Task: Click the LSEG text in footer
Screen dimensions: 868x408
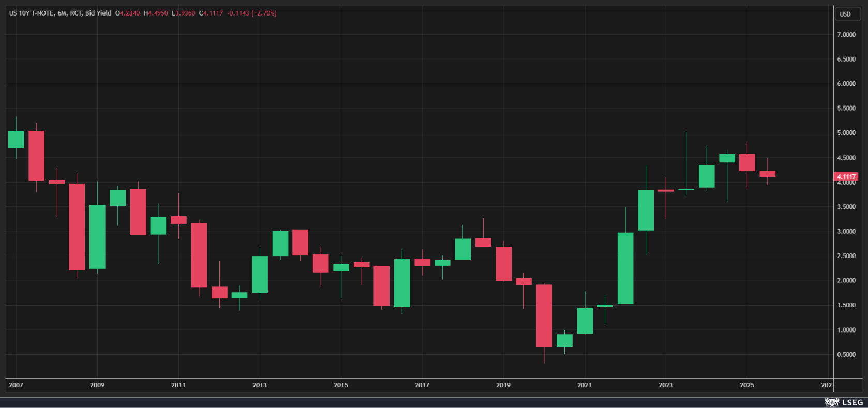Action: click(x=852, y=402)
